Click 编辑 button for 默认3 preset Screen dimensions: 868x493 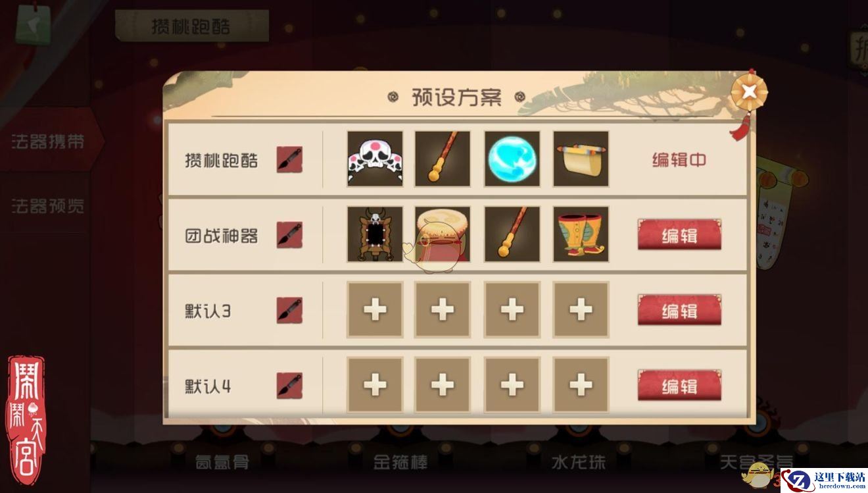[679, 311]
